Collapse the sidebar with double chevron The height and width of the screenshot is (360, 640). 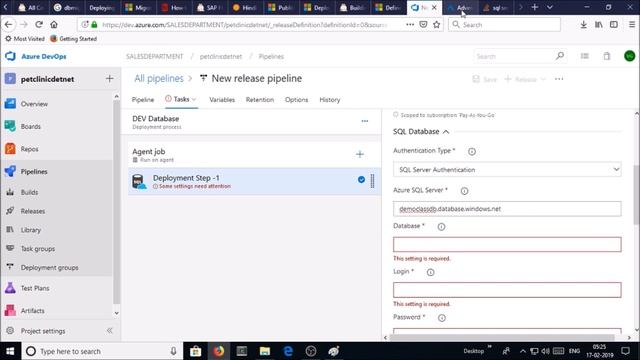[x=109, y=330]
